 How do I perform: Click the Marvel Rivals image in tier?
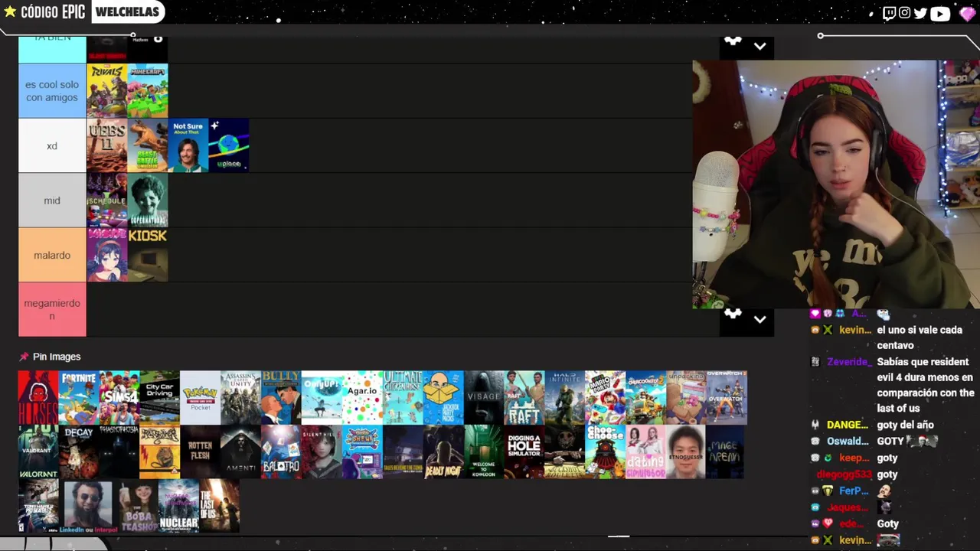click(107, 91)
